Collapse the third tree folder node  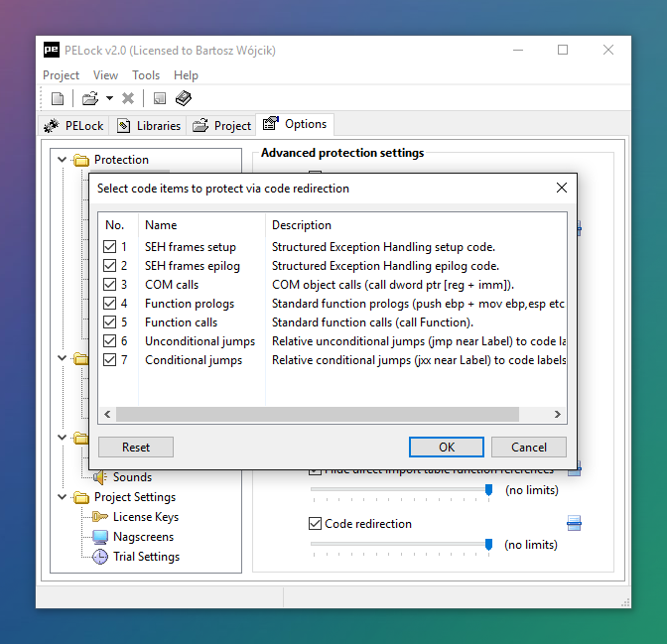63,438
